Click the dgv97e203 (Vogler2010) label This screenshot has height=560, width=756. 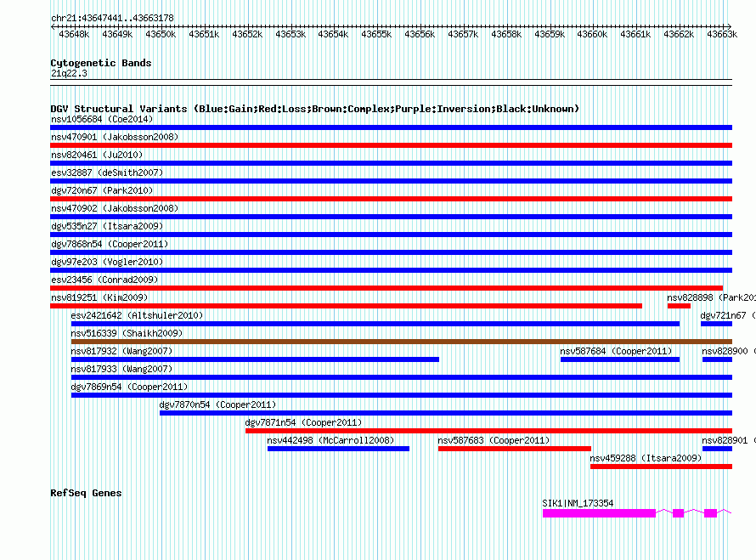(x=107, y=262)
